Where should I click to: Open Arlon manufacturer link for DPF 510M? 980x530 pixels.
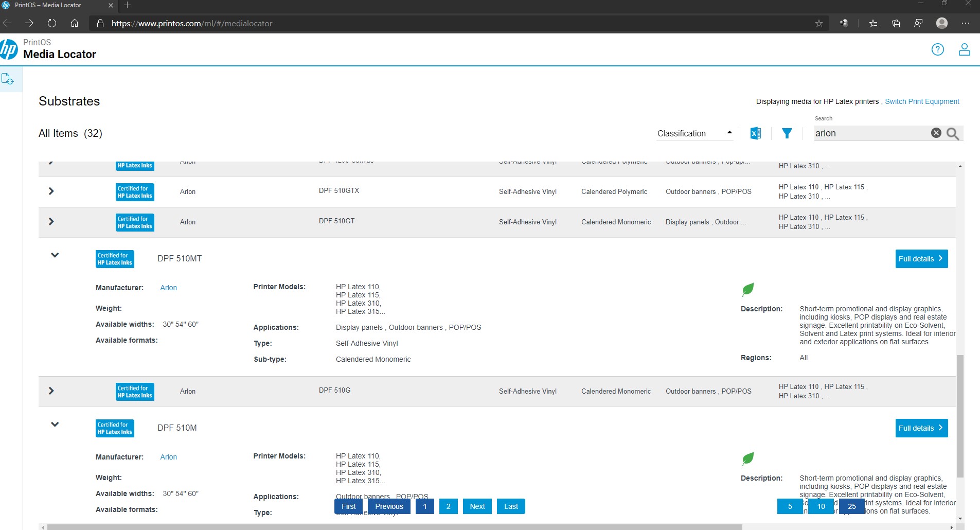[168, 457]
